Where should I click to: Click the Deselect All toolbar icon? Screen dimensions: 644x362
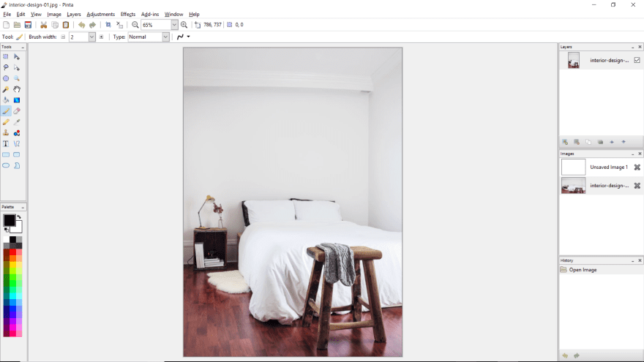click(119, 25)
